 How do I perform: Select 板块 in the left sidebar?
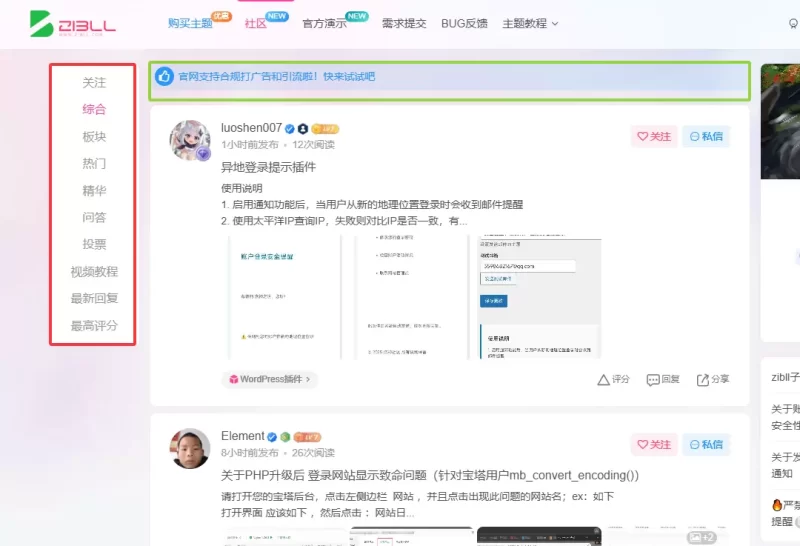coord(94,137)
